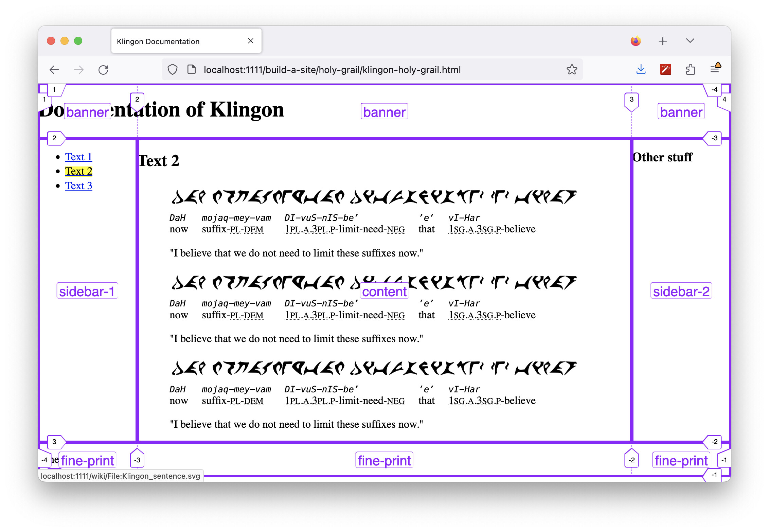Open the tracking protection shield icon
Viewport: 769px width, 532px height.
173,70
